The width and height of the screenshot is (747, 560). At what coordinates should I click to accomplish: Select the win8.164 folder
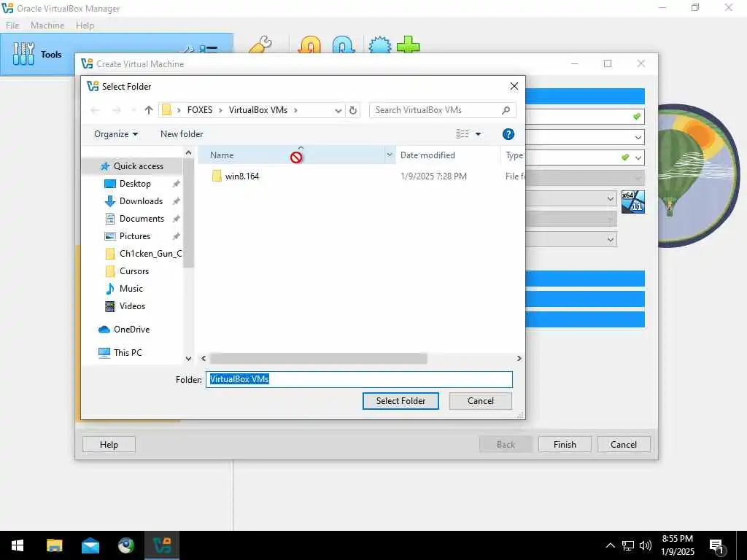(241, 176)
